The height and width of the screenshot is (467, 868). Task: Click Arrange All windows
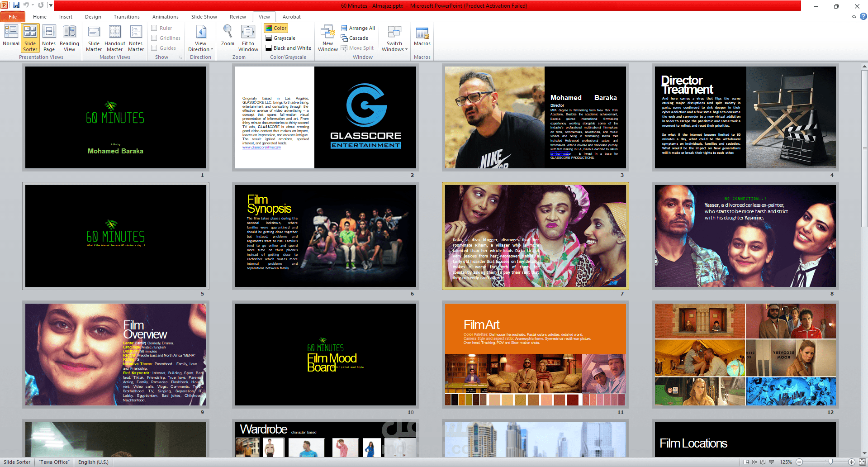[x=358, y=28]
